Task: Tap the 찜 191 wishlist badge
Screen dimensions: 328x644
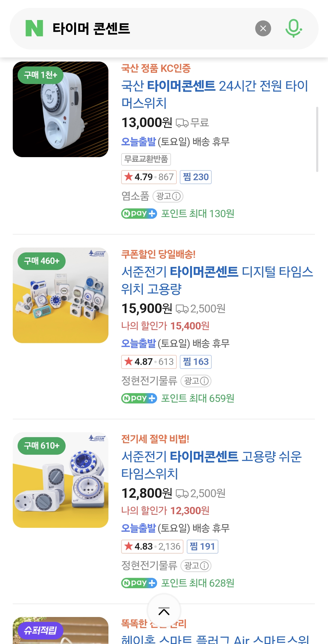Action: 203,547
